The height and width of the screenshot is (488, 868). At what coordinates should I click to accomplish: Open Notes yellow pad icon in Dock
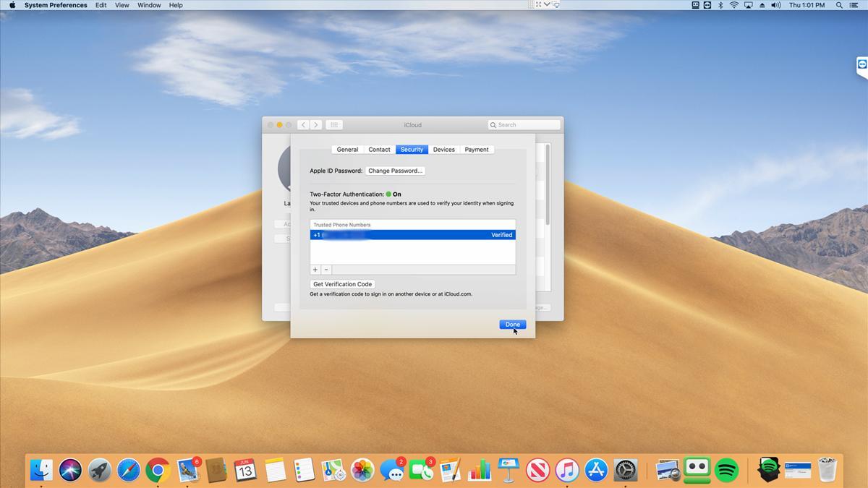(x=276, y=470)
